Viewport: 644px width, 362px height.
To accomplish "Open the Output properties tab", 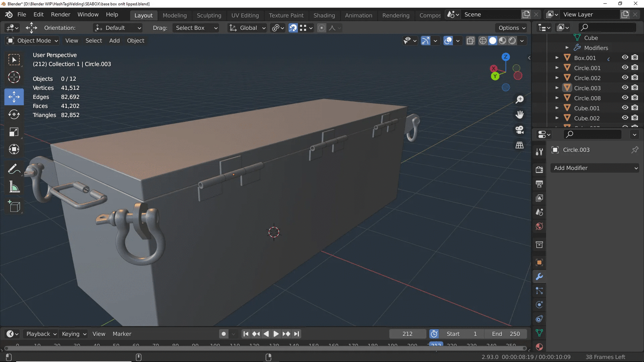I will (x=539, y=184).
